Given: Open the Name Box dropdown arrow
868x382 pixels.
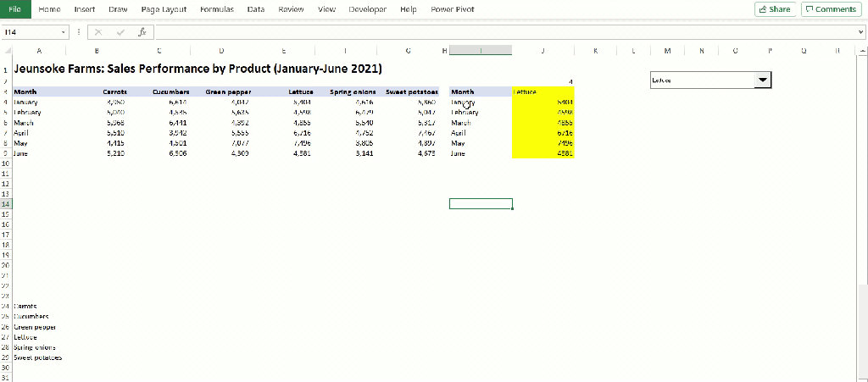Looking at the screenshot, I should click(x=64, y=32).
